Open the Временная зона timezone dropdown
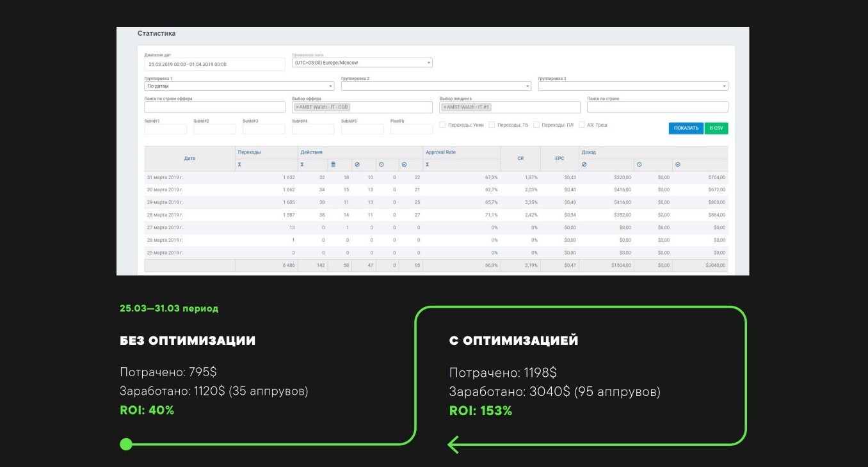Image resolution: width=868 pixels, height=467 pixels. pos(362,63)
